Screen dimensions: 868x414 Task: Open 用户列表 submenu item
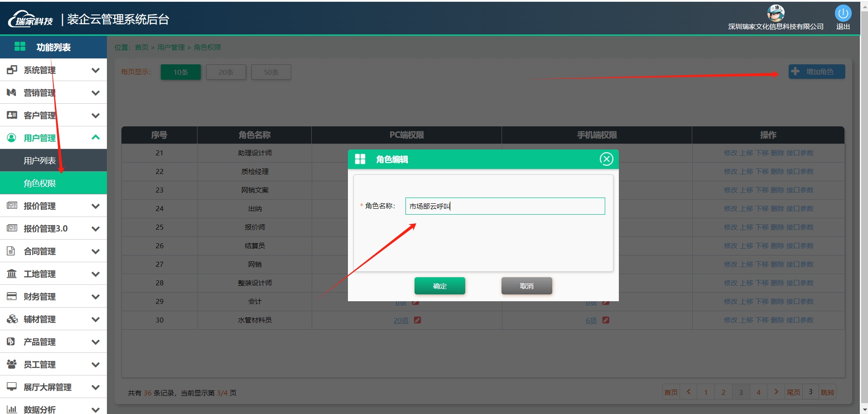40,161
